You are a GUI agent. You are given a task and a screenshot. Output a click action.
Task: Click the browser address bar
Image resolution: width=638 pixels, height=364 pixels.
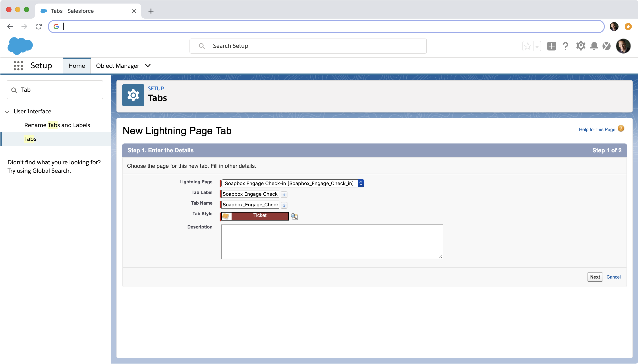click(326, 27)
